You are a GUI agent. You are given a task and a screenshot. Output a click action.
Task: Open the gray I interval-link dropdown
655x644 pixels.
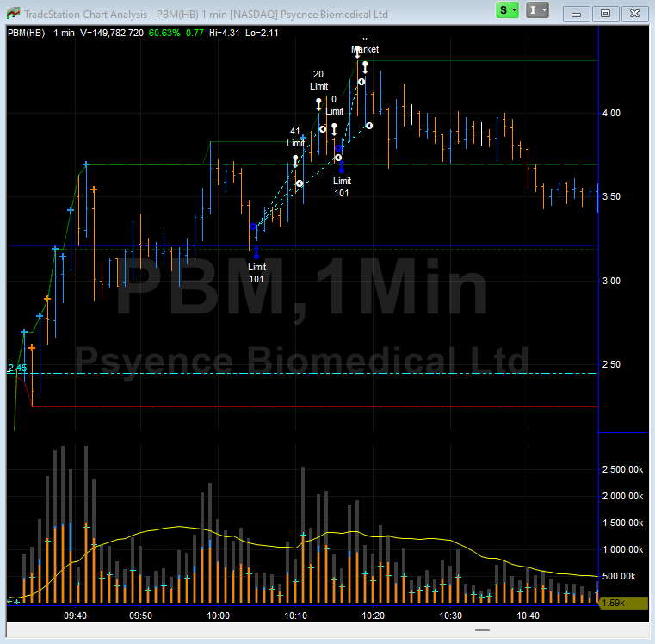tap(537, 10)
